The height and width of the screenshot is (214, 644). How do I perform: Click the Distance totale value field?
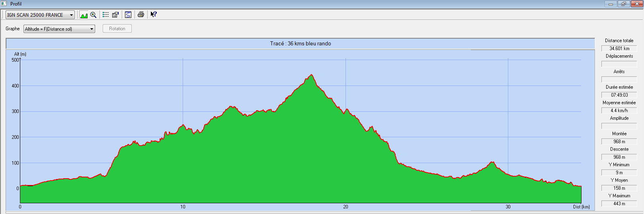click(x=619, y=49)
